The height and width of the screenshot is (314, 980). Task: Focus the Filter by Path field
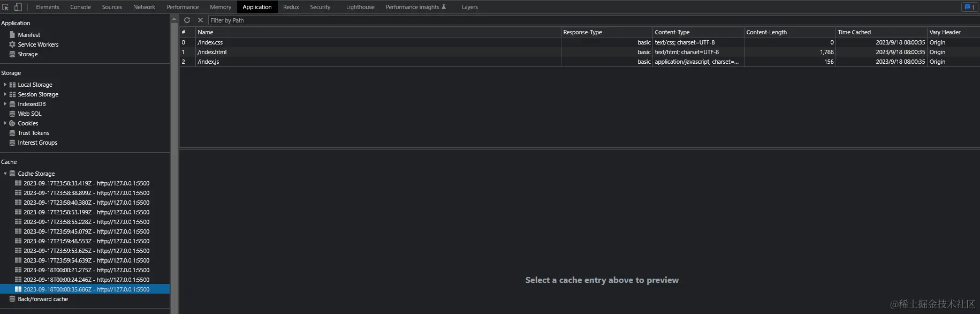tap(593, 20)
